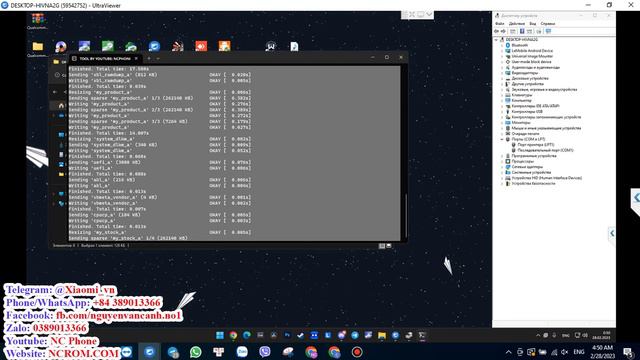Image resolution: width=640 pixels, height=360 pixels.
Task: Expand the Видеоадаптеры category
Action: [x=502, y=73]
